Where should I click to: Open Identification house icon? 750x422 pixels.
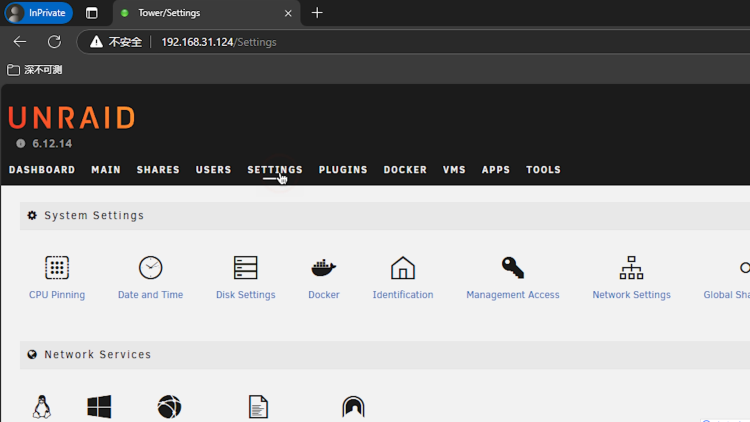403,267
